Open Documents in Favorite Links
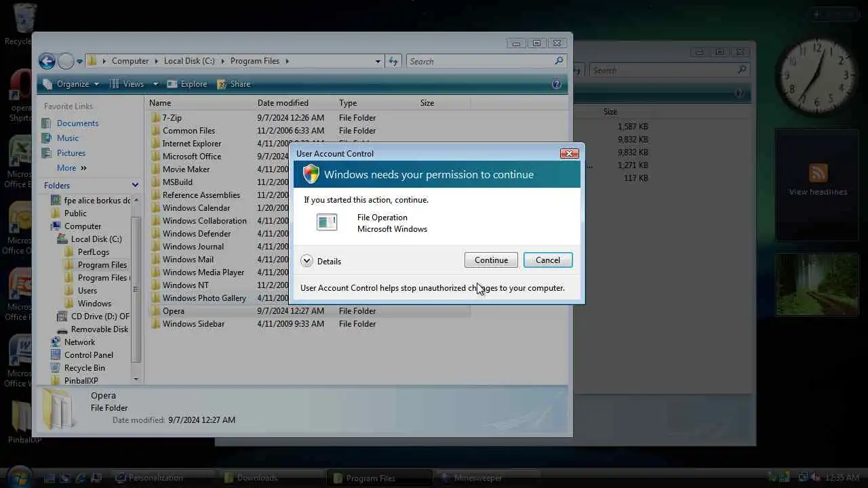 click(x=77, y=123)
